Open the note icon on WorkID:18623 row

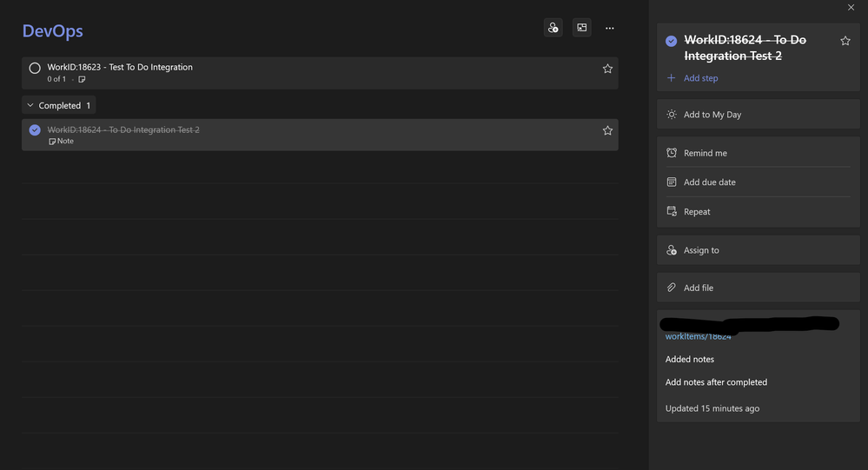[82, 79]
